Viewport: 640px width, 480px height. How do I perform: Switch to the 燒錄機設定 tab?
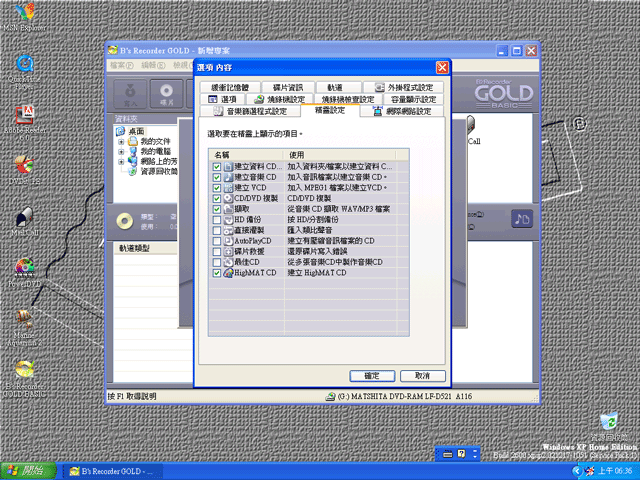point(280,99)
